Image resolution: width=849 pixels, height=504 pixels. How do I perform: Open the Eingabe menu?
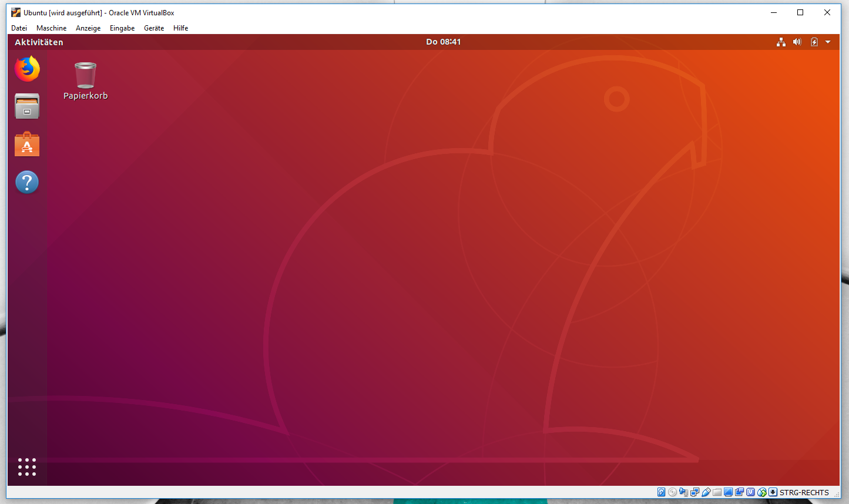pyautogui.click(x=122, y=28)
